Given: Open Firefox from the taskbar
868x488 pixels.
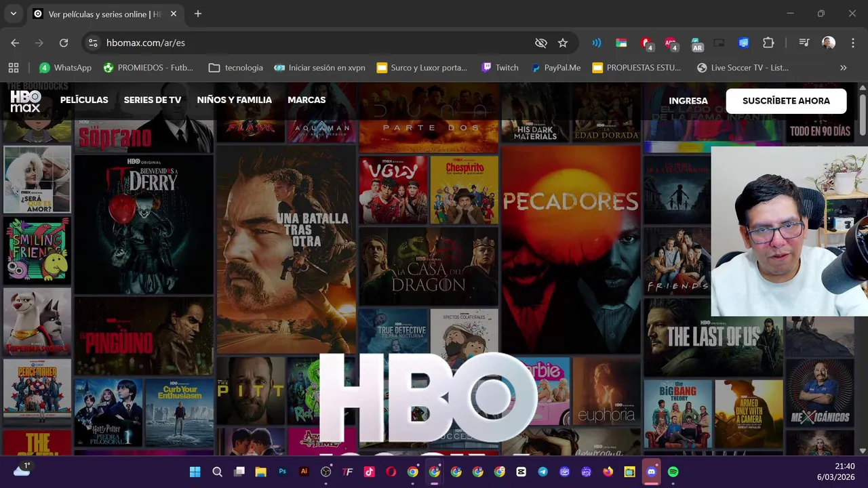Looking at the screenshot, I should point(608,472).
